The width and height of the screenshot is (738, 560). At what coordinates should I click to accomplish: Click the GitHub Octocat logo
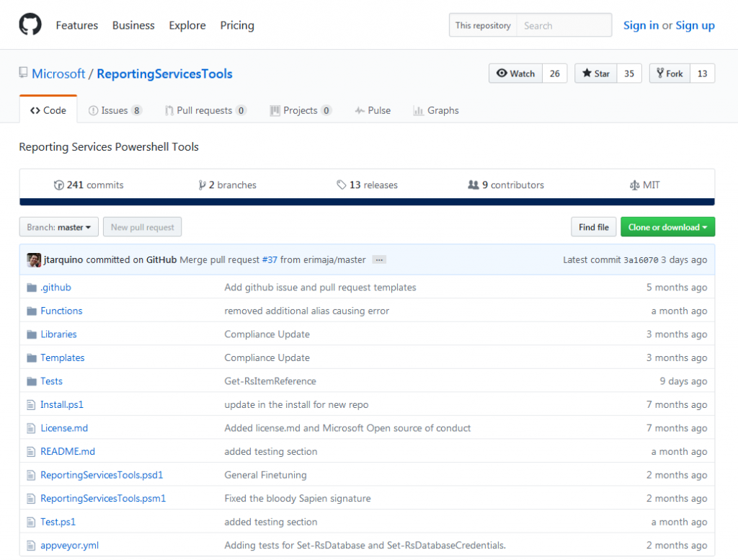(x=31, y=25)
